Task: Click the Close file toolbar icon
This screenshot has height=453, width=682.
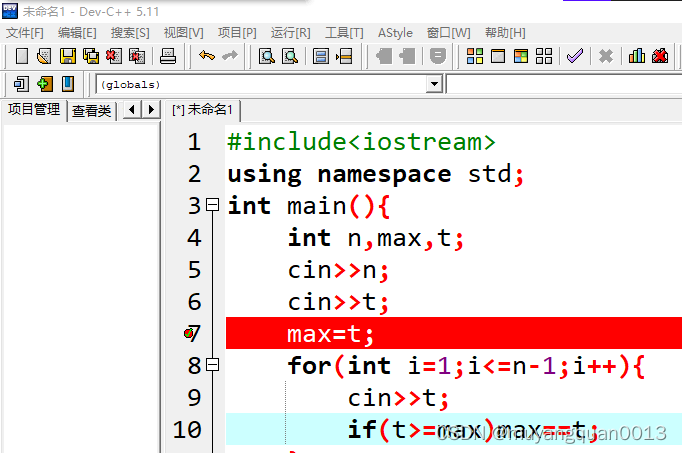Action: [114, 56]
